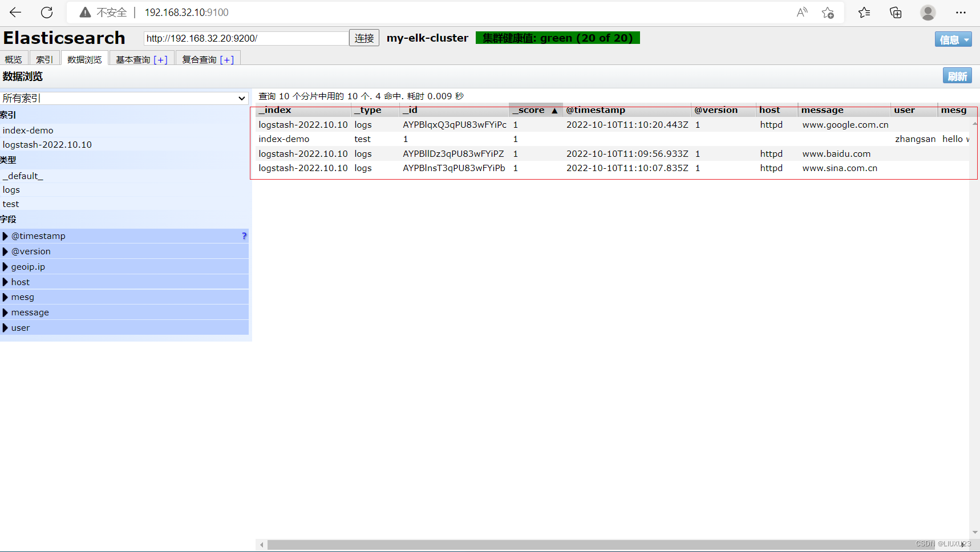Image resolution: width=980 pixels, height=552 pixels.
Task: Sort by the _index column header
Action: 303,111
